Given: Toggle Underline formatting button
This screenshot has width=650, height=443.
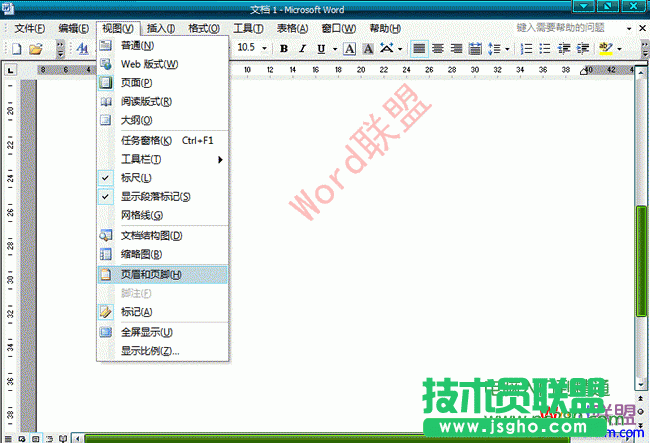Looking at the screenshot, I should point(321,49).
